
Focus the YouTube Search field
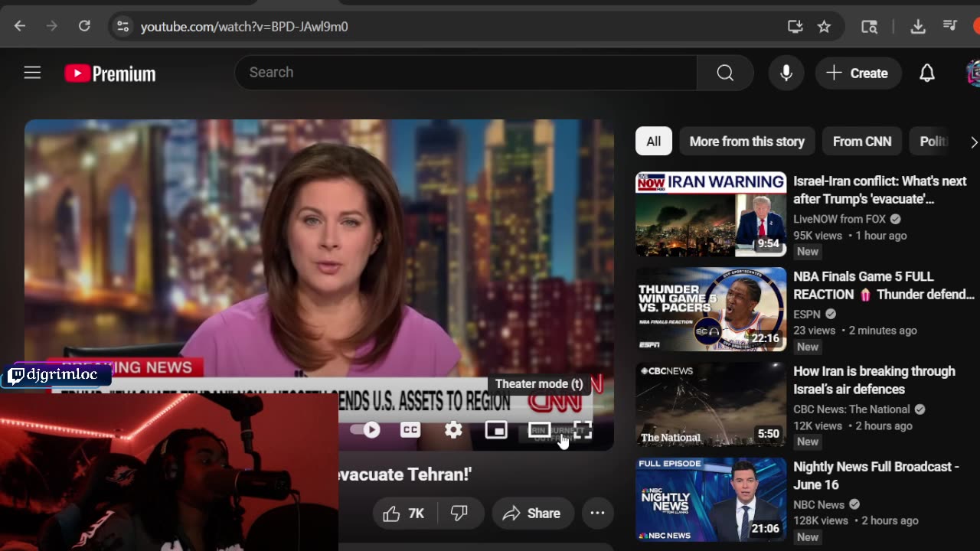[465, 73]
